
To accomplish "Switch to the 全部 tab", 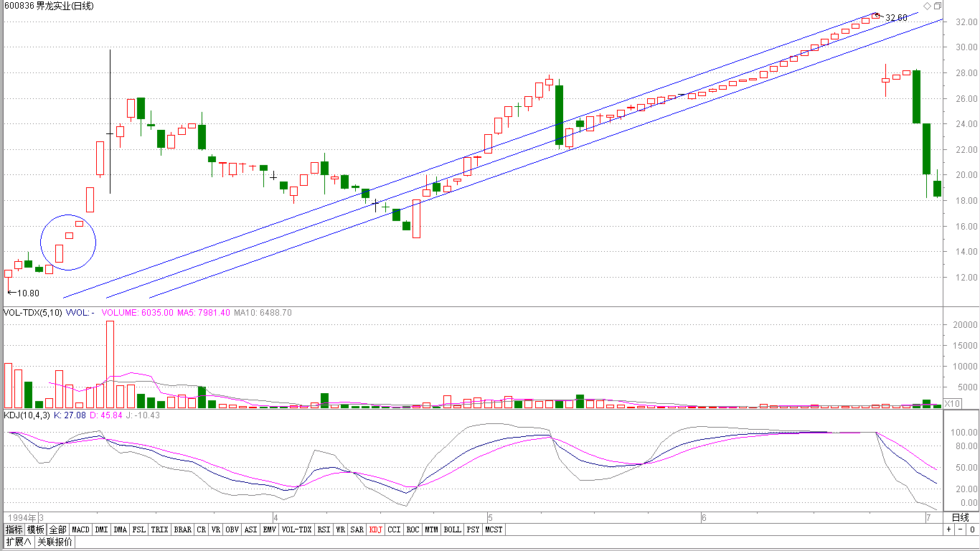I will coord(58,529).
